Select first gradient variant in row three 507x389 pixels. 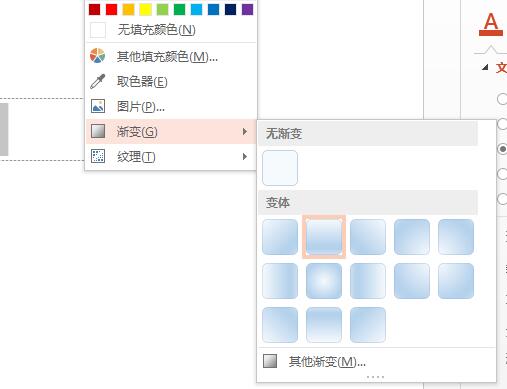click(280, 325)
